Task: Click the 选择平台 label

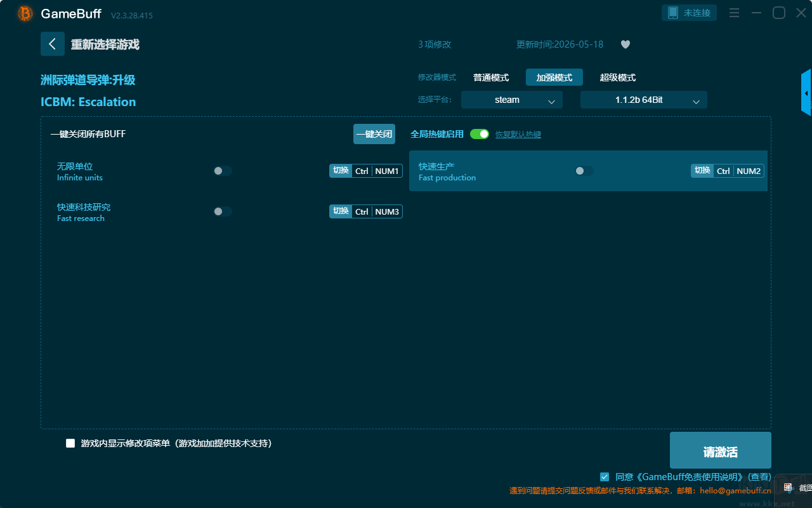Action: pos(435,100)
